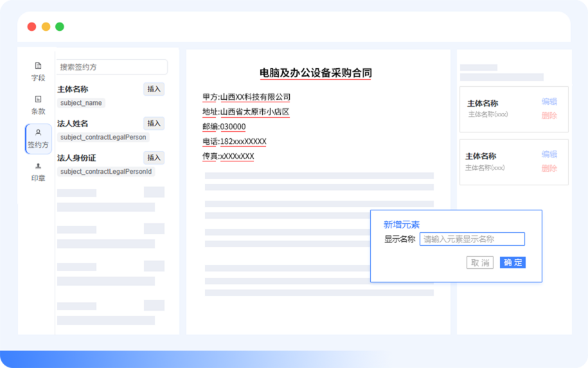This screenshot has width=588, height=368.
Task: Click the 地址:山西省太原市小店区 line
Action: [246, 112]
